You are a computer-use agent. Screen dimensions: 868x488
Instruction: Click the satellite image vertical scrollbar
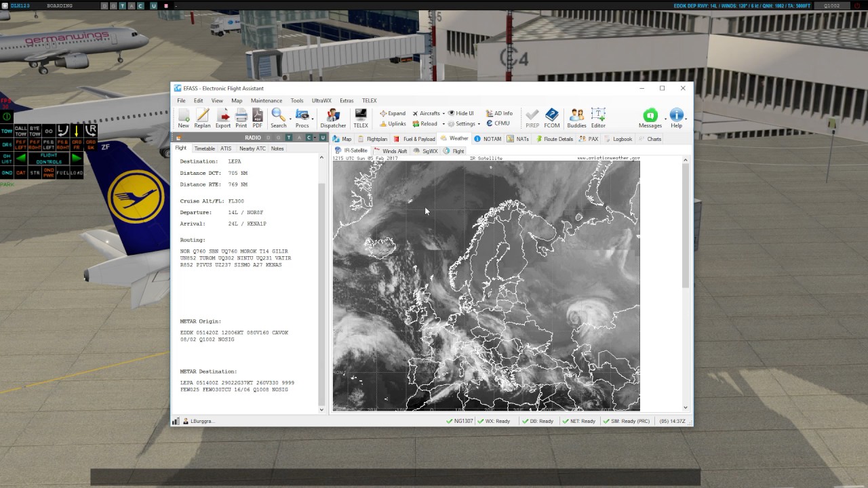click(685, 224)
